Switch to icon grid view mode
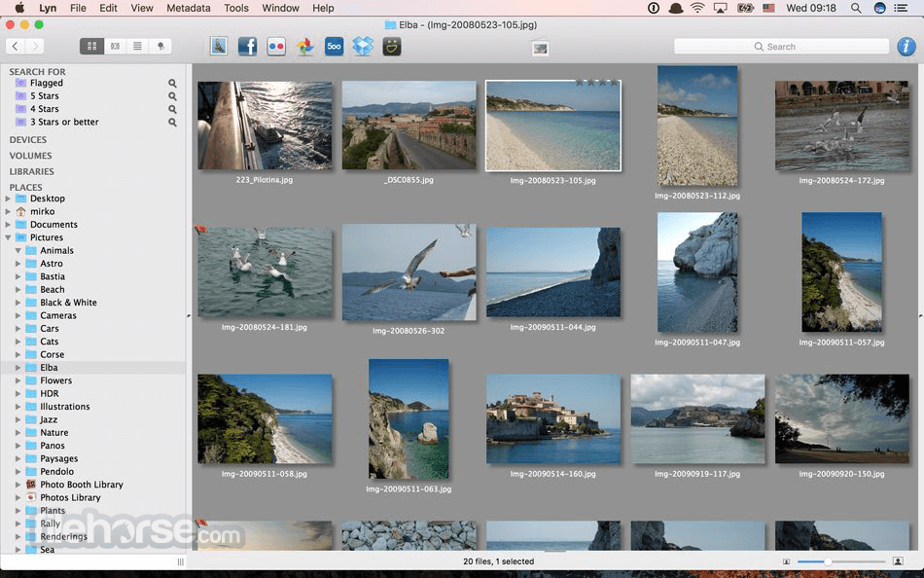The image size is (924, 578). [92, 46]
